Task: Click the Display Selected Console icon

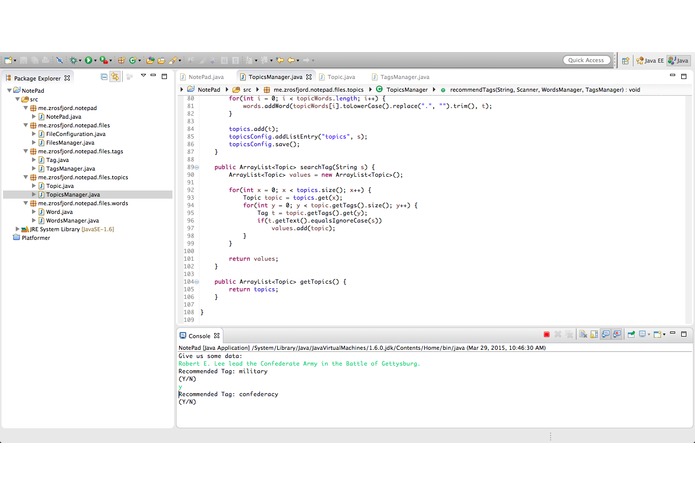Action: [642, 335]
